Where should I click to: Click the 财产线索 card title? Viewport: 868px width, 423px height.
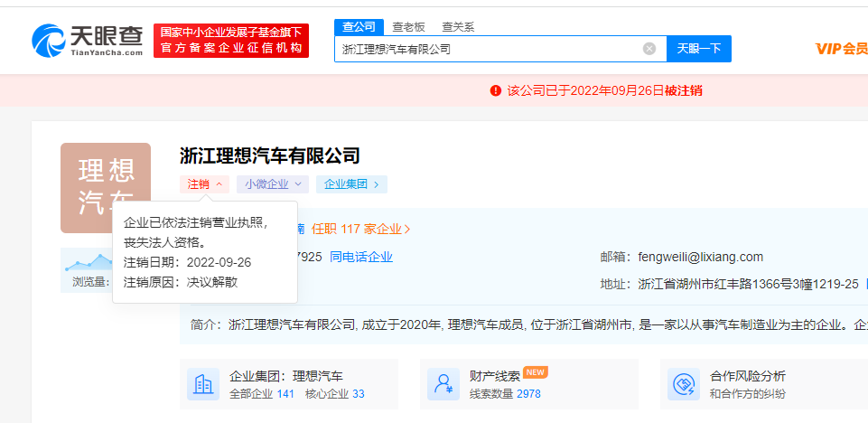coord(495,377)
